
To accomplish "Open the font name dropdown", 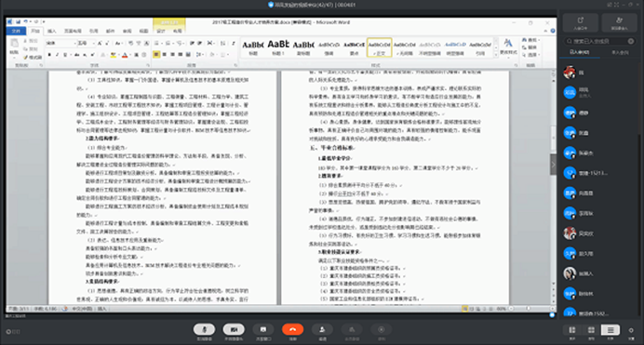I will [x=60, y=43].
